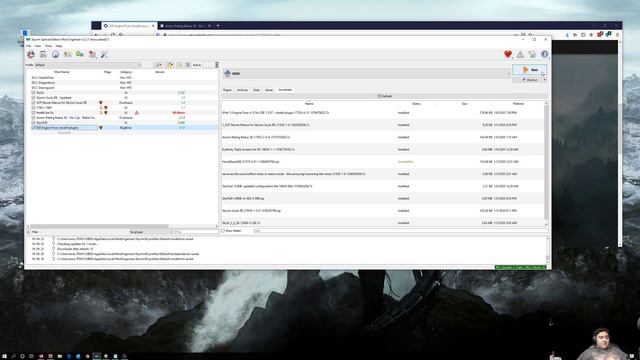This screenshot has width=640, height=360.
Task: Expand the Filter panel below mod list
Action: [x=29, y=232]
